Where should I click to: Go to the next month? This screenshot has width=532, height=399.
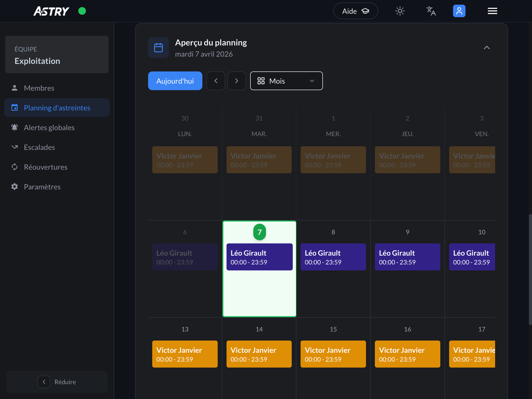(x=236, y=81)
